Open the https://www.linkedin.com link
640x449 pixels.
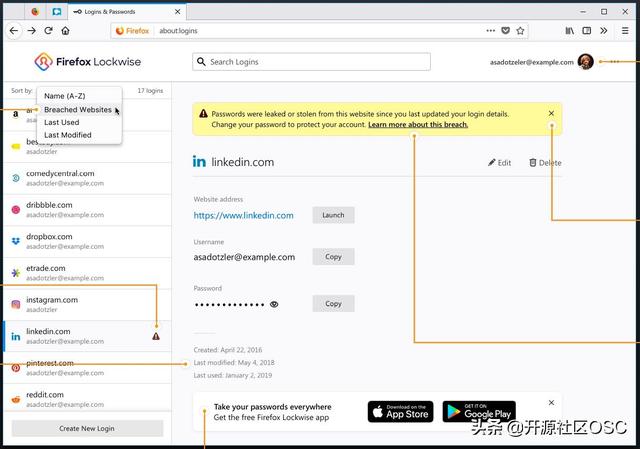point(244,216)
